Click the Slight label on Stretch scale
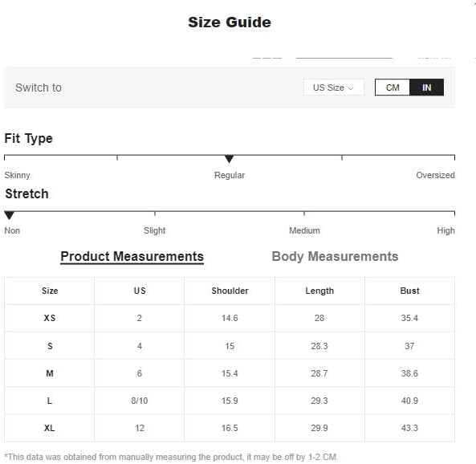The width and height of the screenshot is (476, 464). 154,230
